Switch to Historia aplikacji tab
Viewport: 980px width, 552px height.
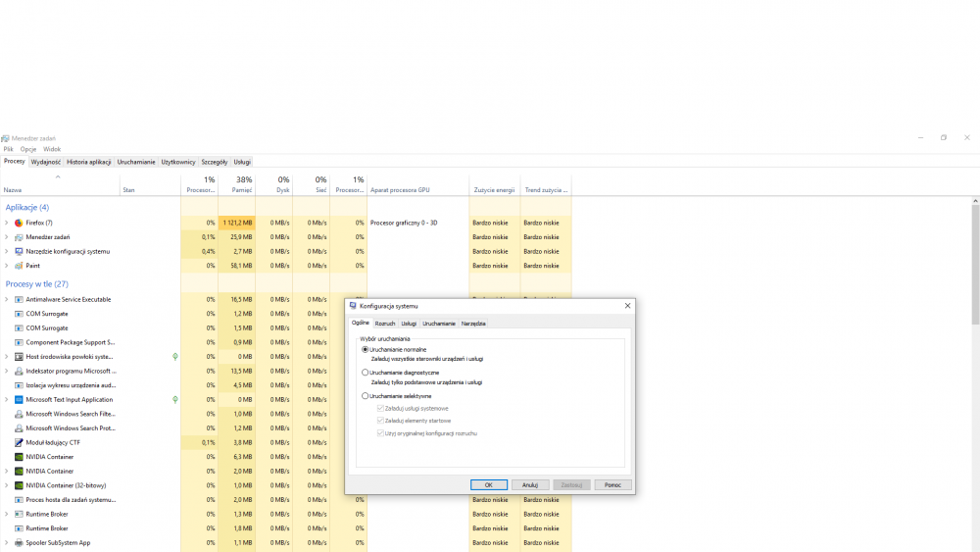pos(89,162)
